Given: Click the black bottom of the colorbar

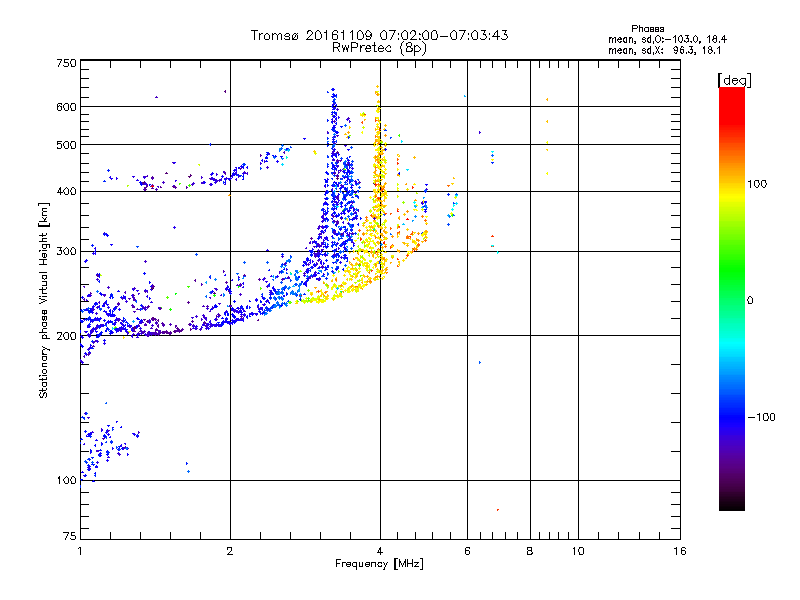Looking at the screenshot, I should pyautogui.click(x=732, y=503).
